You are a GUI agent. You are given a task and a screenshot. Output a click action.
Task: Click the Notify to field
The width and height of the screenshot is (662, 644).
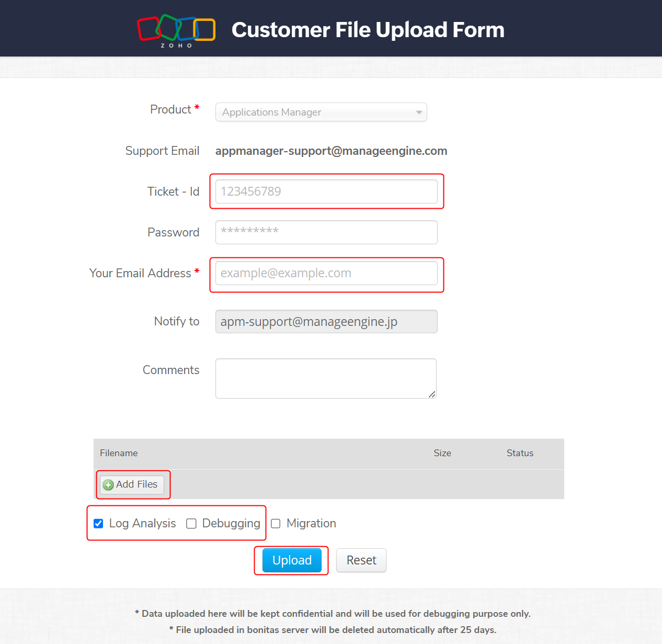pos(326,321)
